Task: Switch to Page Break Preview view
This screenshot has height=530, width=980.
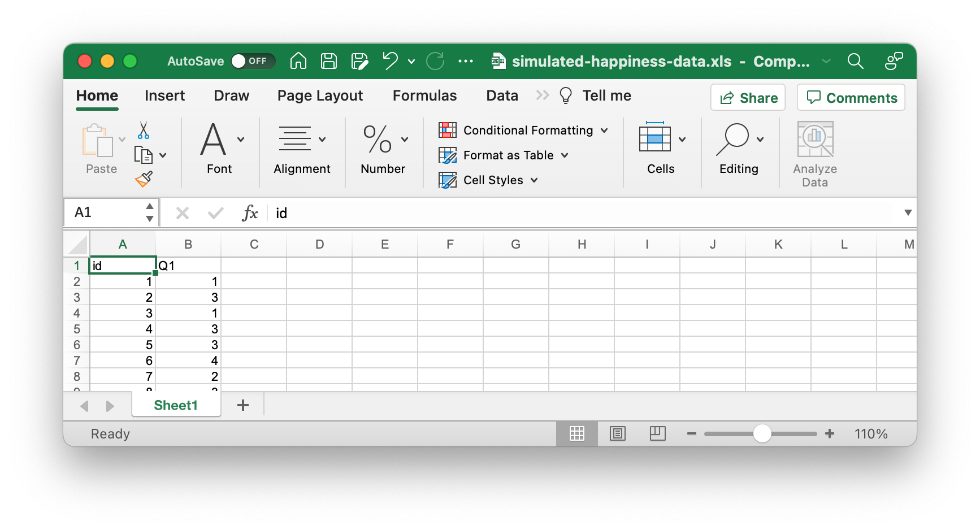Action: 658,433
